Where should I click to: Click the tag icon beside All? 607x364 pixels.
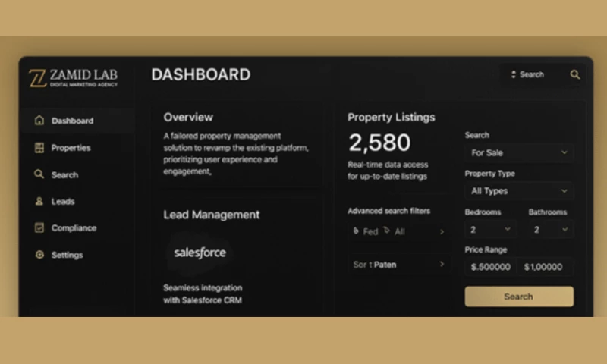pos(386,231)
